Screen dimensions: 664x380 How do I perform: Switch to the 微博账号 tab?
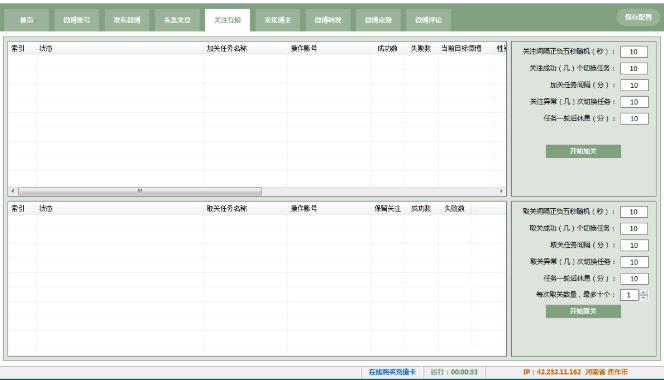[x=77, y=20]
